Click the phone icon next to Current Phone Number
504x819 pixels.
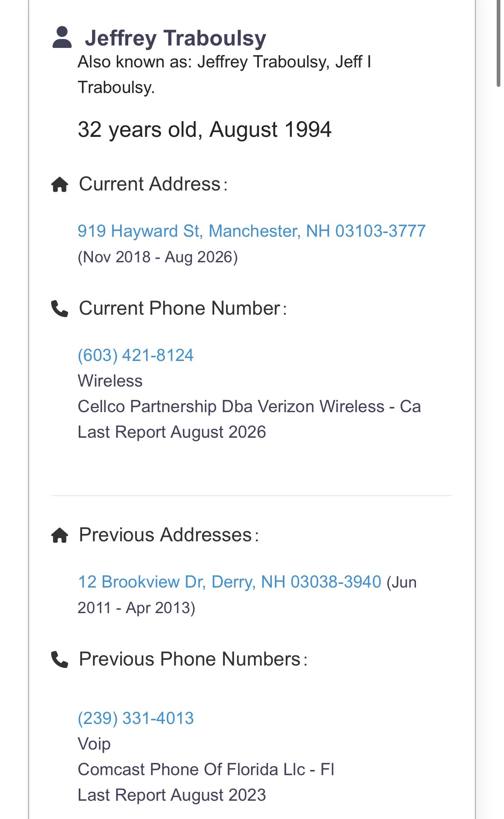pyautogui.click(x=60, y=309)
